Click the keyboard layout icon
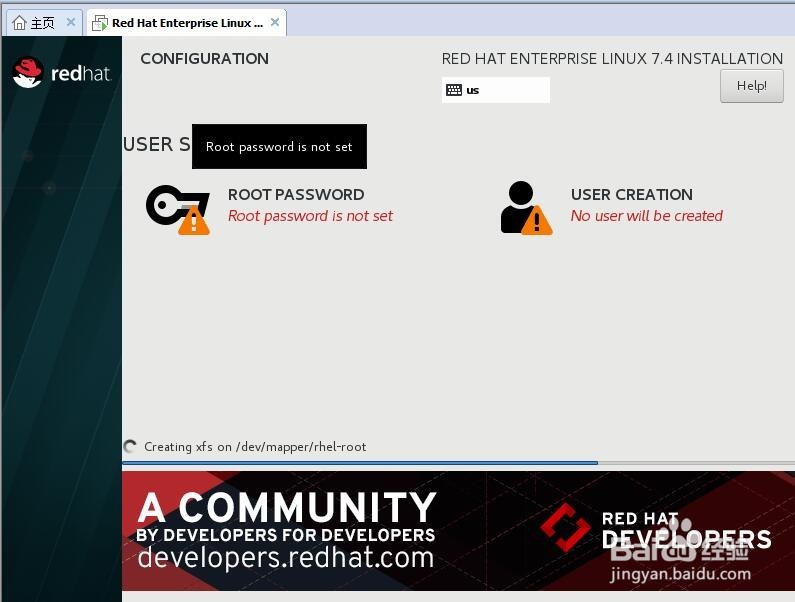Screen dimensions: 795x602 (x=454, y=90)
